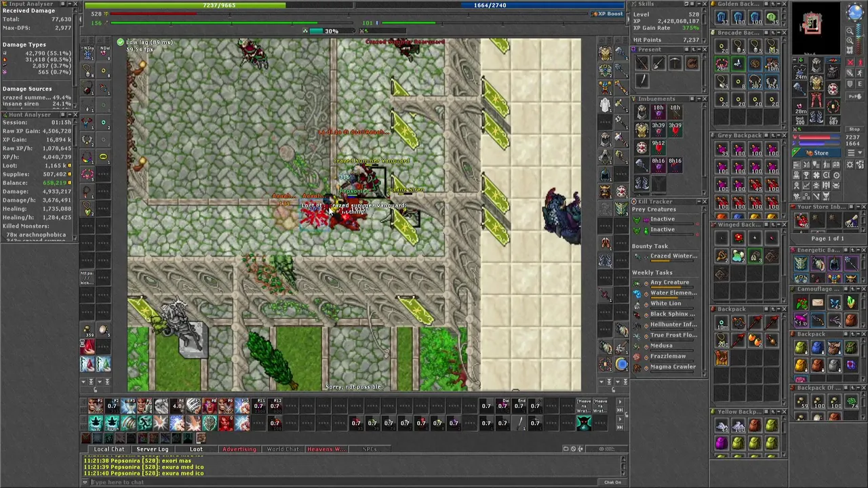Click the chat log scrollbar
This screenshot has width=868, height=488.
click(623, 466)
